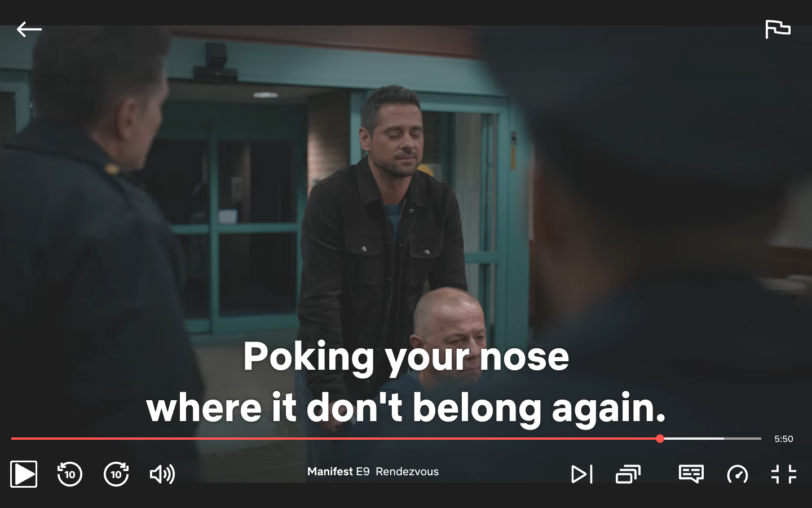Resume playback with the play button
Viewport: 812px width, 508px height.
pyautogui.click(x=24, y=474)
